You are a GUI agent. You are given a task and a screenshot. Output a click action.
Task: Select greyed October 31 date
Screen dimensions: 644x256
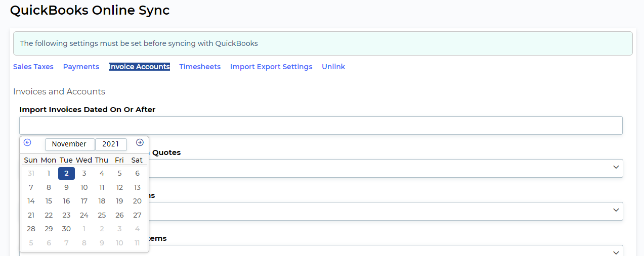coord(31,173)
